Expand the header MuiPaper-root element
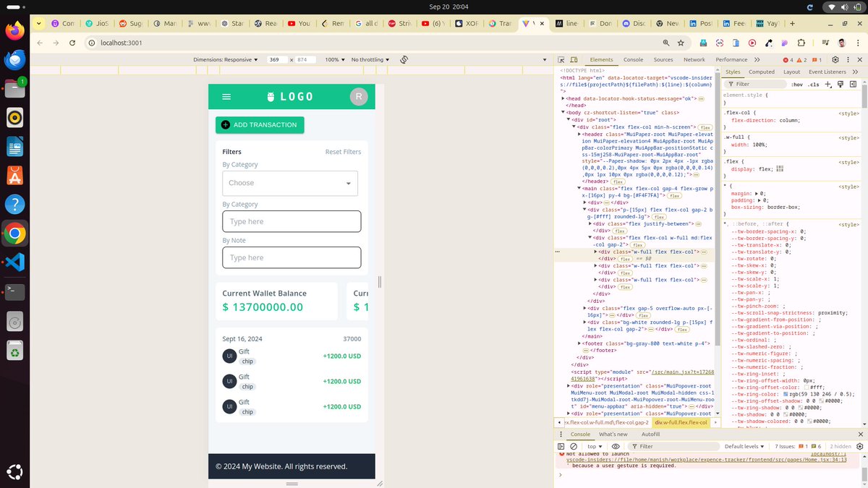This screenshot has width=868, height=488. (579, 134)
